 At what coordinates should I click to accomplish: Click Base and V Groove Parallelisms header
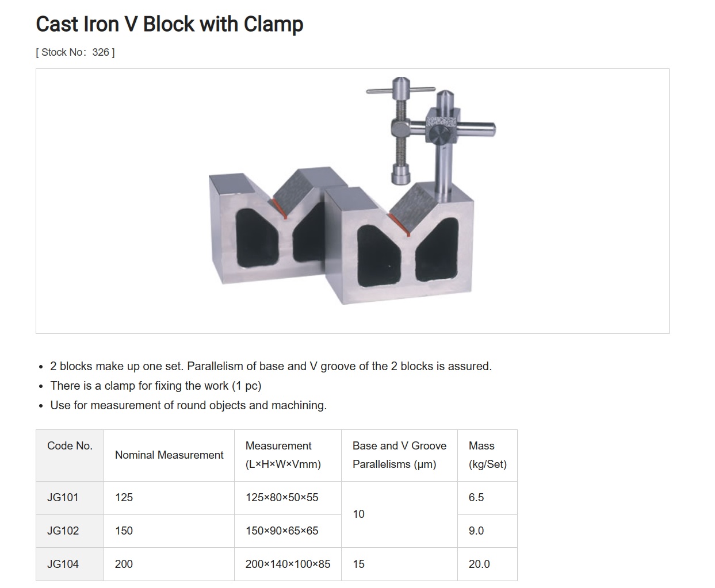point(399,455)
